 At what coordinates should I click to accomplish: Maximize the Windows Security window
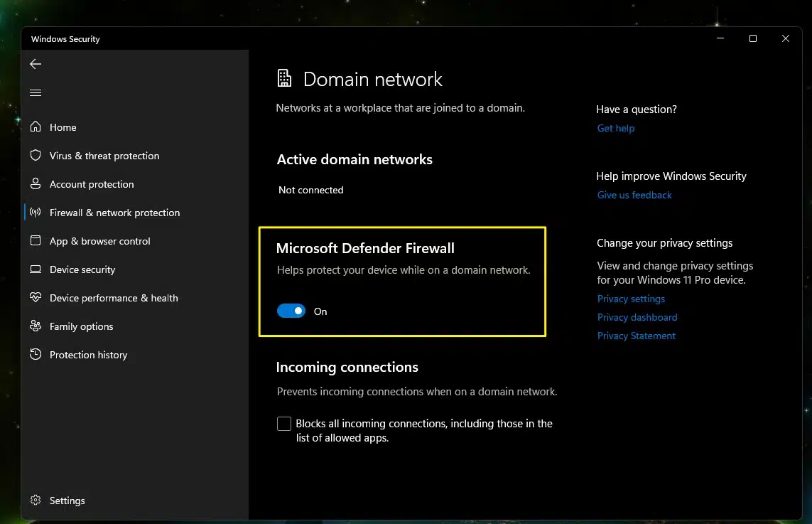point(752,38)
